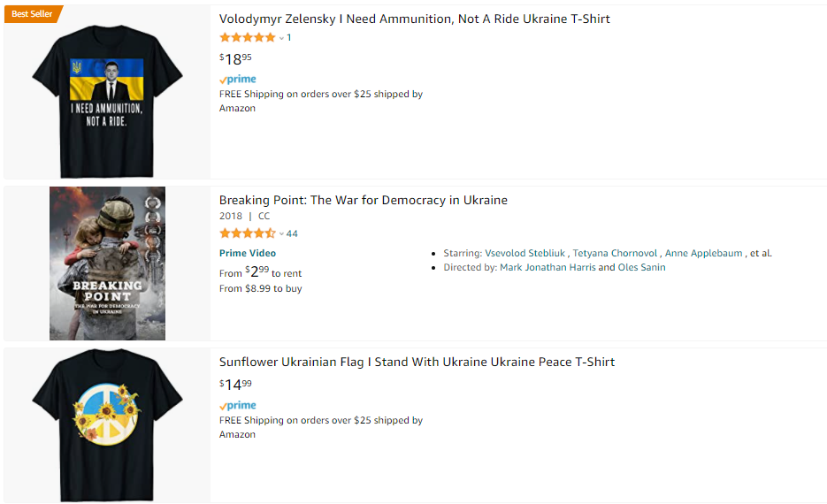The height and width of the screenshot is (504, 827).
Task: Click the 4.5-star rating for Breaking Point
Action: click(x=247, y=233)
